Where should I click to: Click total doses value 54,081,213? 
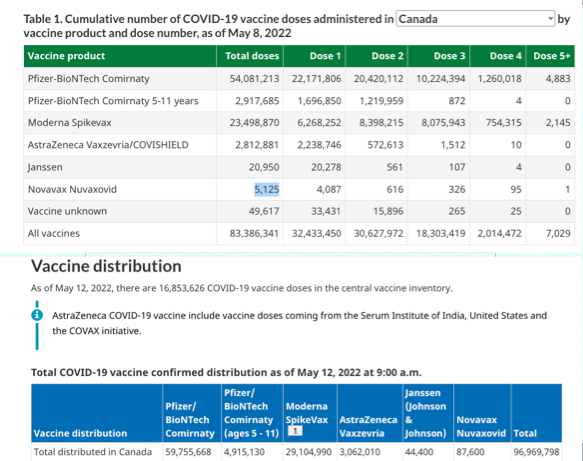coord(254,79)
